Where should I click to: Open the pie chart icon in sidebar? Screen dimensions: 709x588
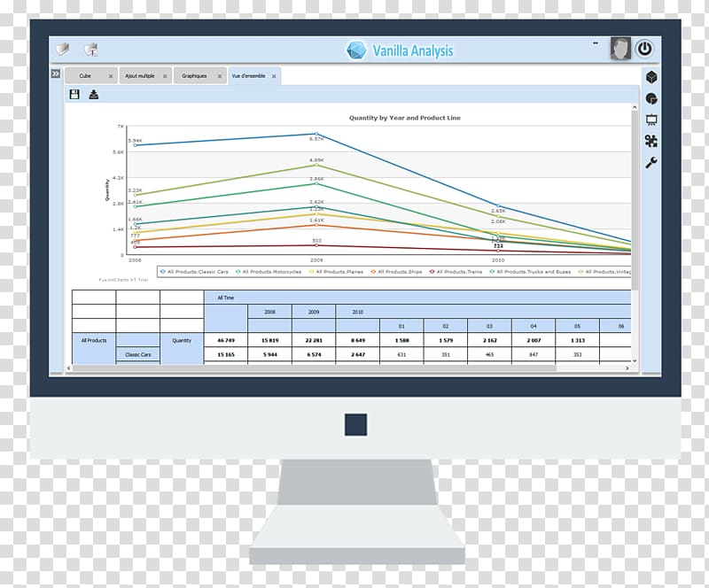click(x=651, y=98)
